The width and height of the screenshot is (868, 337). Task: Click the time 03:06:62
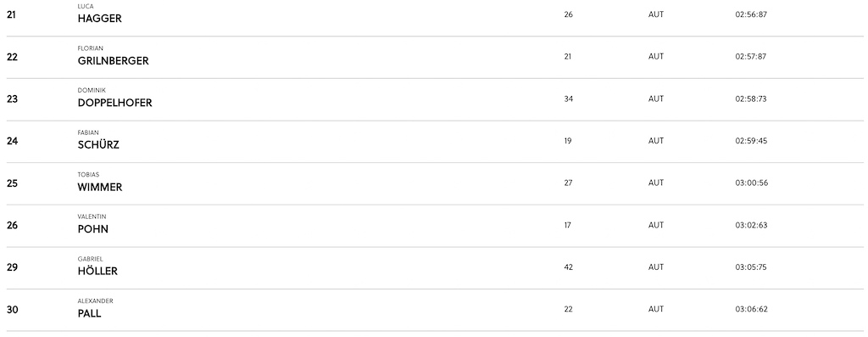tap(752, 309)
